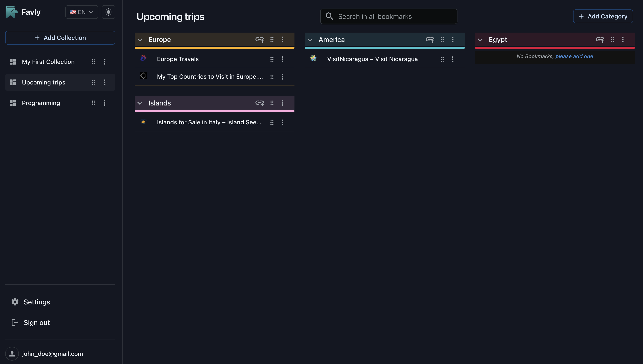The height and width of the screenshot is (364, 643).
Task: Click the Add Category button
Action: 603,17
